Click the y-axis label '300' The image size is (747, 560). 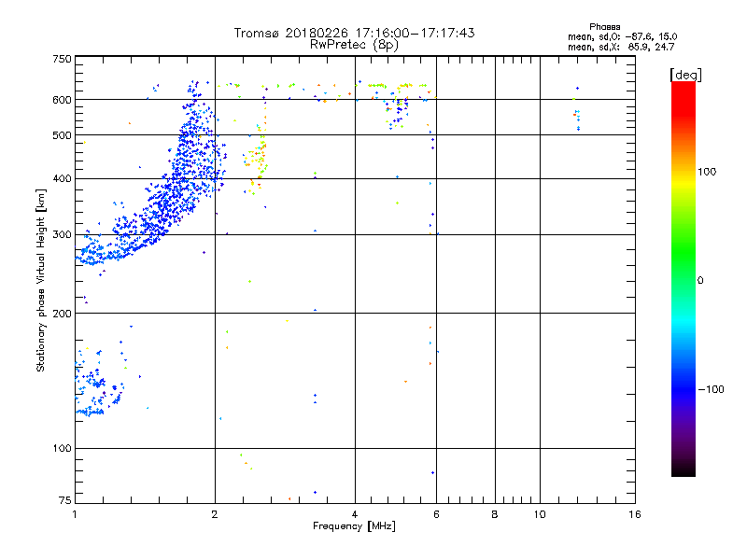(x=62, y=235)
